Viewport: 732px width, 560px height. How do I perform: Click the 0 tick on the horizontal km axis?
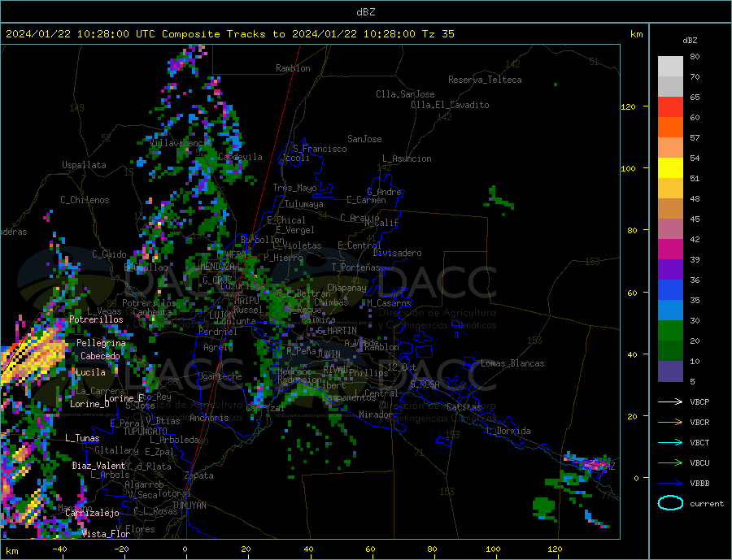pyautogui.click(x=185, y=549)
